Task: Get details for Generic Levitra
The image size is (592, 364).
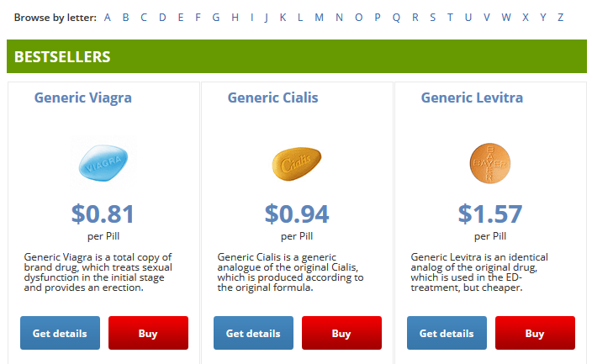Action: pyautogui.click(x=447, y=333)
